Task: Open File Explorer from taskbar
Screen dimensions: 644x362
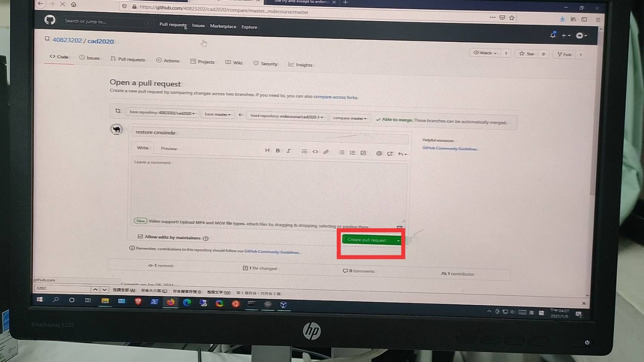Action: 105,301
